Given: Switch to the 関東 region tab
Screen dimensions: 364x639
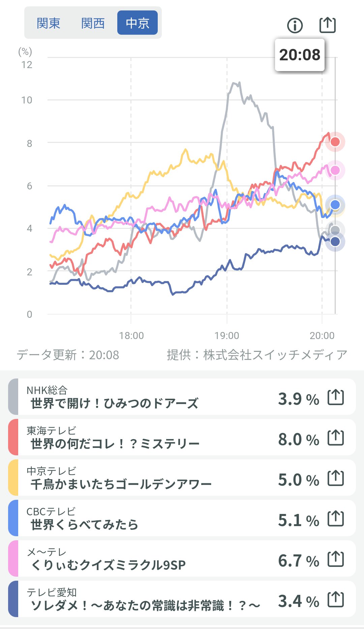Looking at the screenshot, I should [49, 23].
